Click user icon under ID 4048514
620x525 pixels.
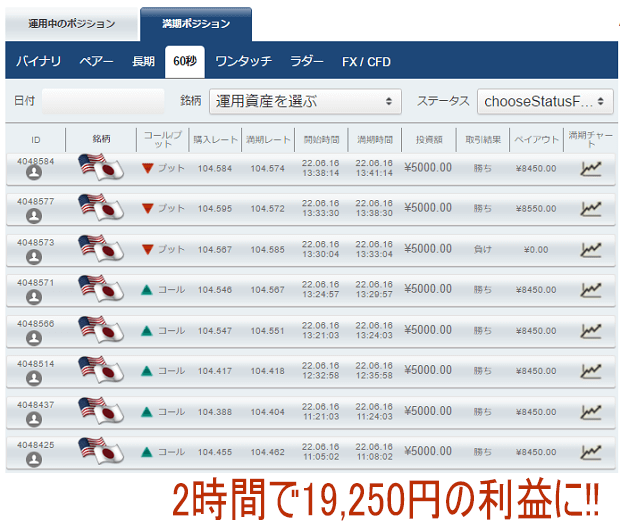(x=34, y=378)
